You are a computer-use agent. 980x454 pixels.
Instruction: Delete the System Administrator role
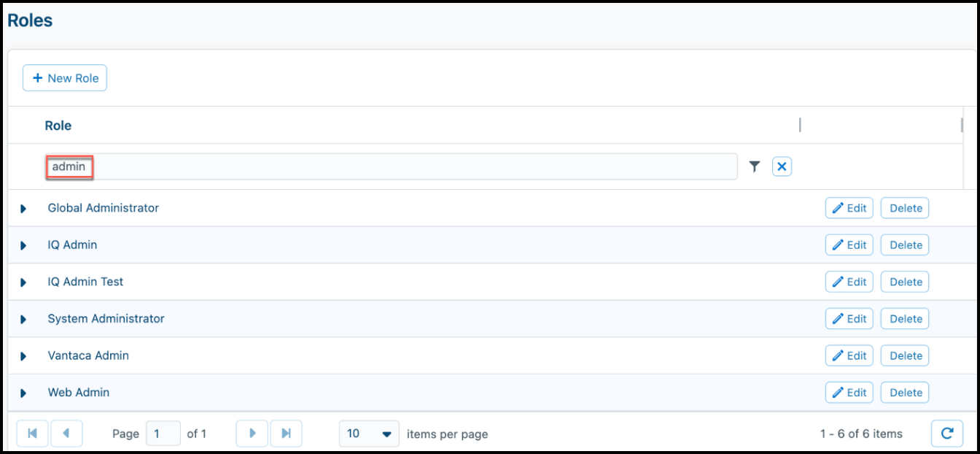[905, 318]
